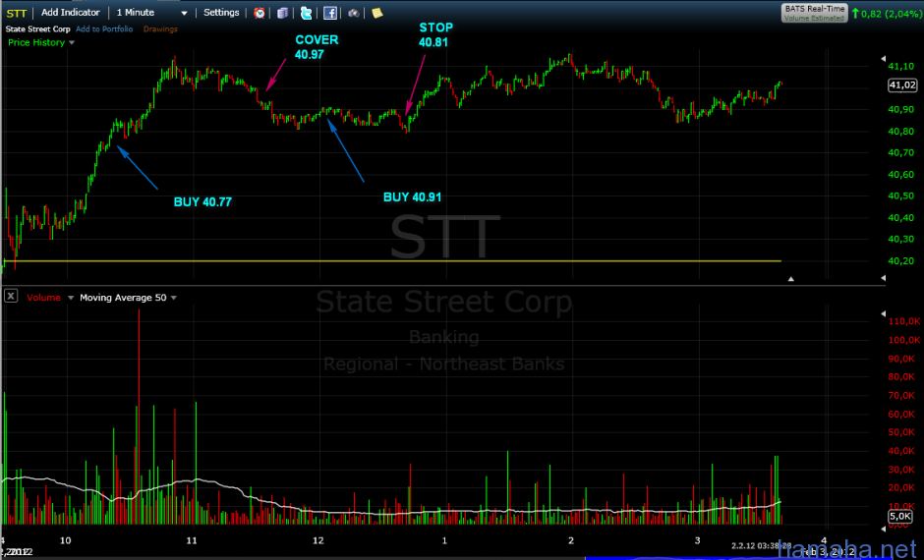Click the binoculars icon in toolbar
924x560 pixels.
click(x=354, y=13)
